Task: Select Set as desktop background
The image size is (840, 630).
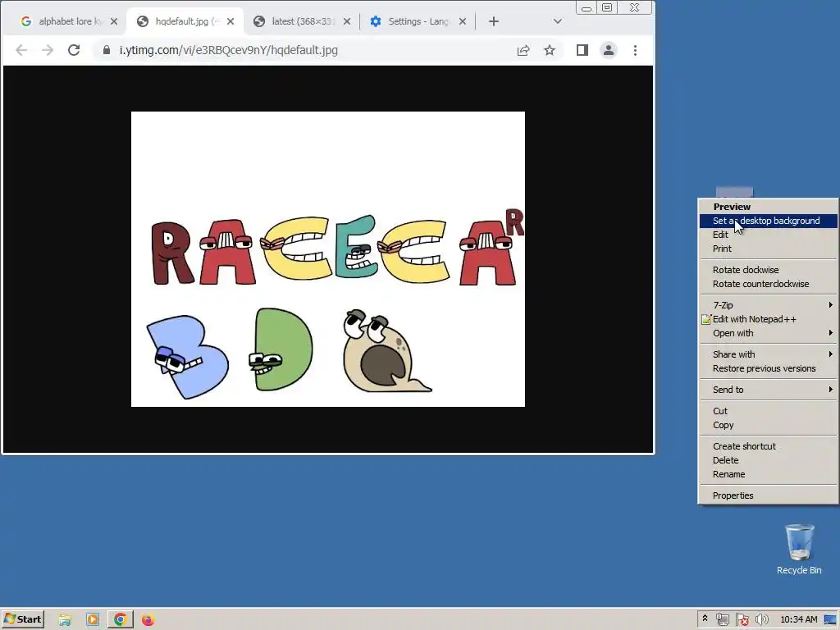Action: pos(768,221)
